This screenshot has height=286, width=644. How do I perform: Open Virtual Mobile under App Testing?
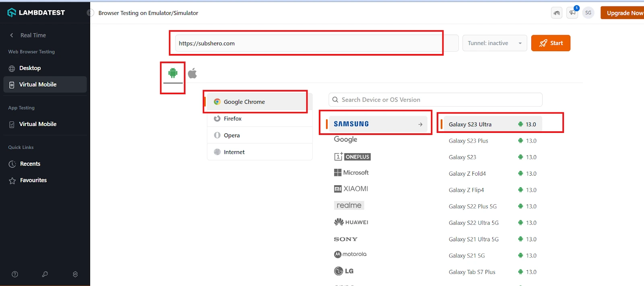click(x=45, y=124)
